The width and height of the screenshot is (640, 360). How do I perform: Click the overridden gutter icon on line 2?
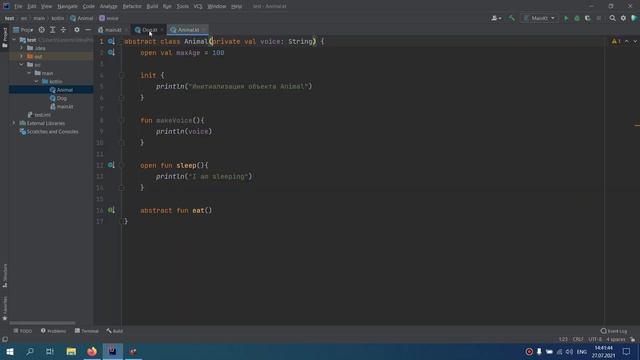pyautogui.click(x=111, y=53)
